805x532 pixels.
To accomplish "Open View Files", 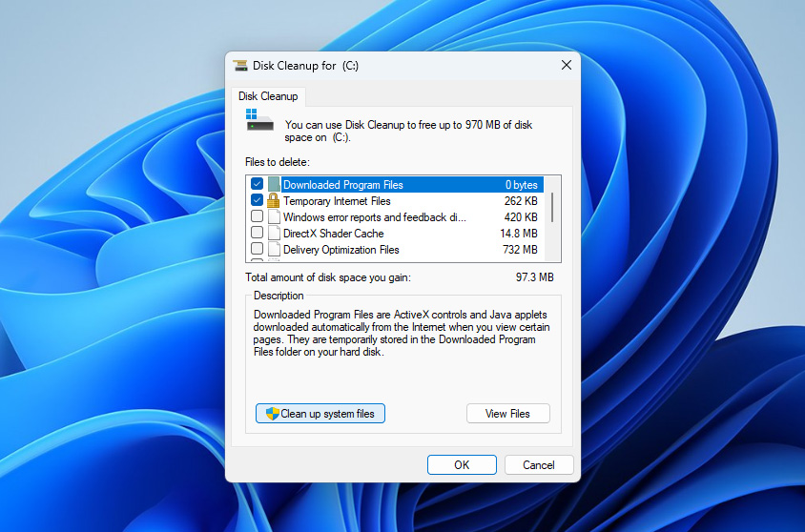I will (x=507, y=414).
